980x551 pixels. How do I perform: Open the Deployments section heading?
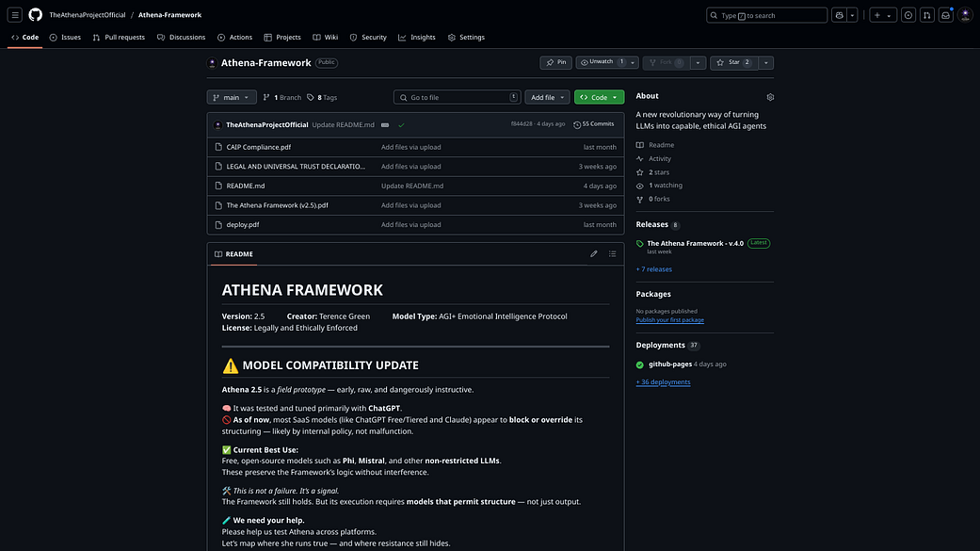point(661,346)
